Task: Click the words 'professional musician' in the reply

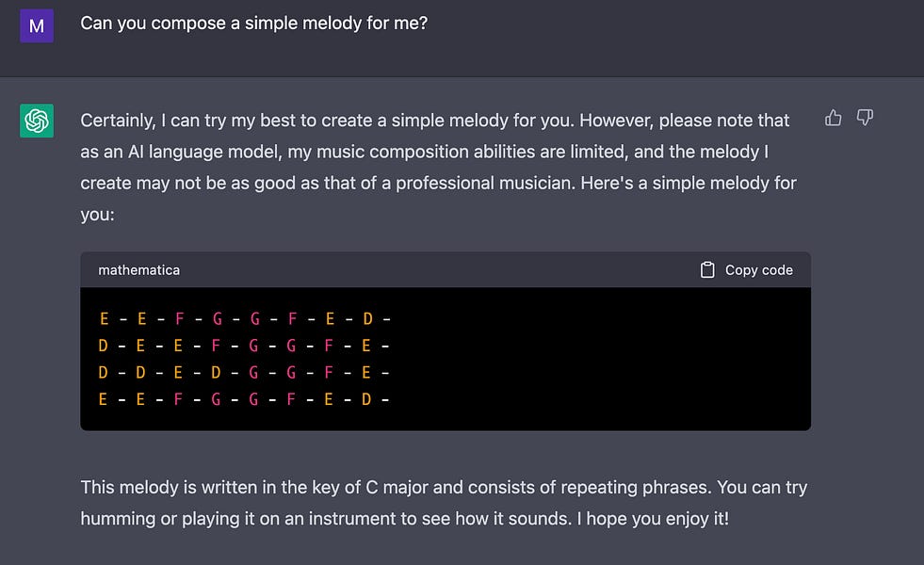Action: (x=484, y=184)
